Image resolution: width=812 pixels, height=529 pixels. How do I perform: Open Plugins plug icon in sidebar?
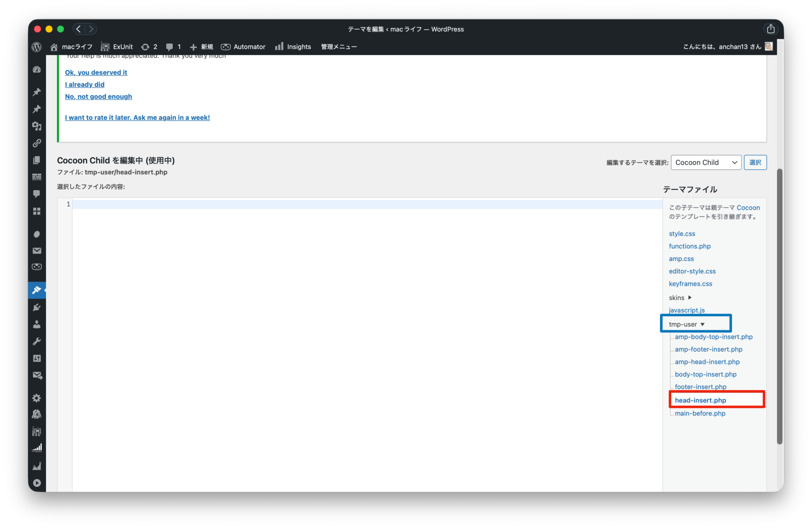coord(37,307)
